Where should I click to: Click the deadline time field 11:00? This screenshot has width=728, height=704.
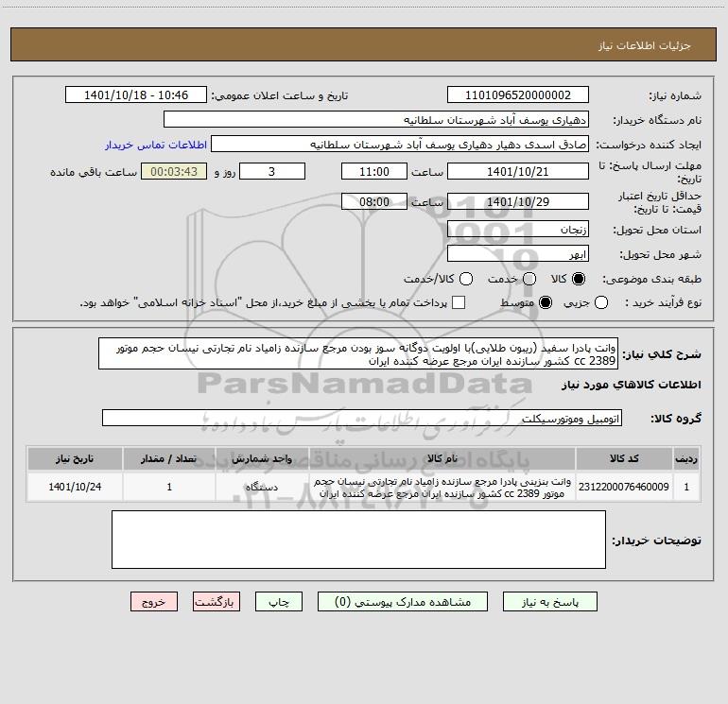(x=374, y=172)
